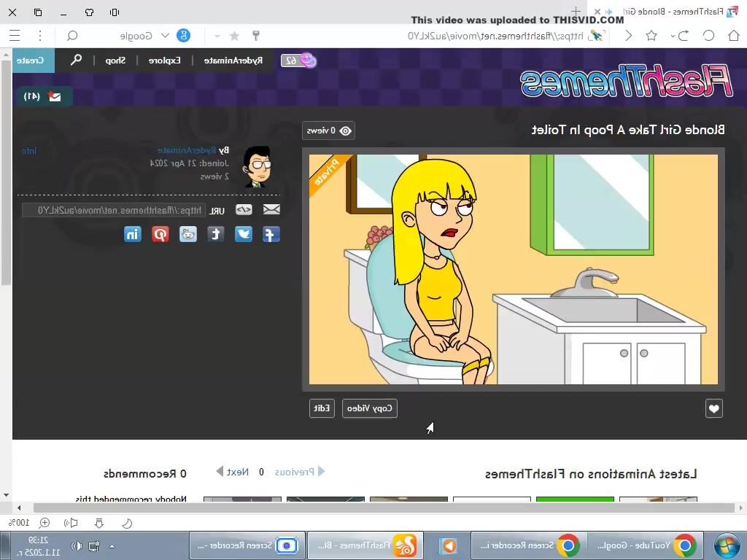Open the RyderAnimate profile menu
The image size is (747, 560).
[233, 61]
